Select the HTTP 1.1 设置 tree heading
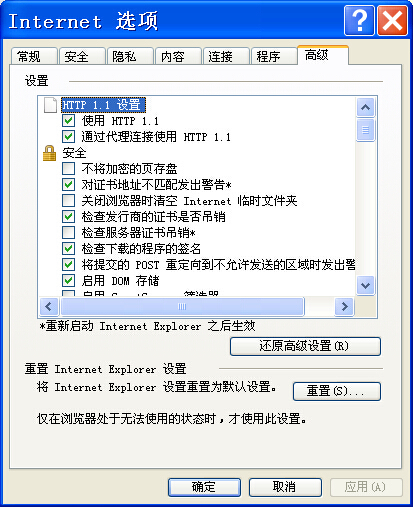 pos(103,105)
